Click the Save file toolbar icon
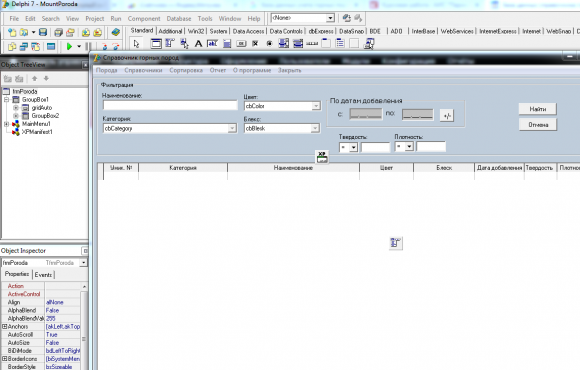The height and width of the screenshot is (370, 580). [x=43, y=33]
